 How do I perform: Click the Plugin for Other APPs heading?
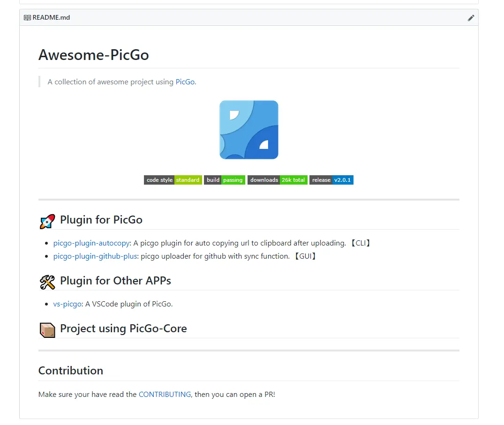tap(115, 281)
